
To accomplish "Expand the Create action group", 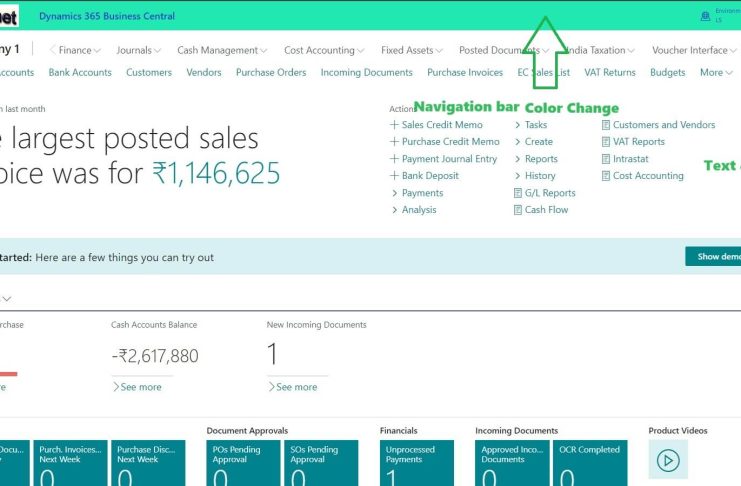I will click(x=534, y=141).
